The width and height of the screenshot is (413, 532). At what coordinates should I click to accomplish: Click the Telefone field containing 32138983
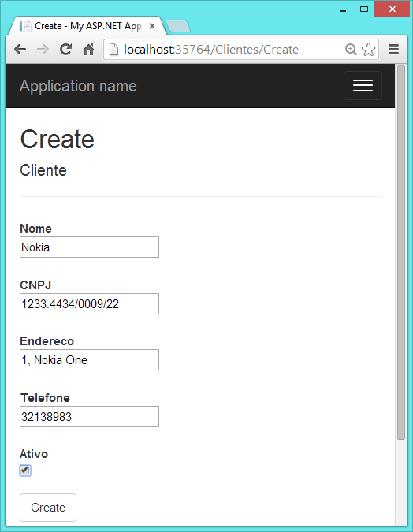89,416
